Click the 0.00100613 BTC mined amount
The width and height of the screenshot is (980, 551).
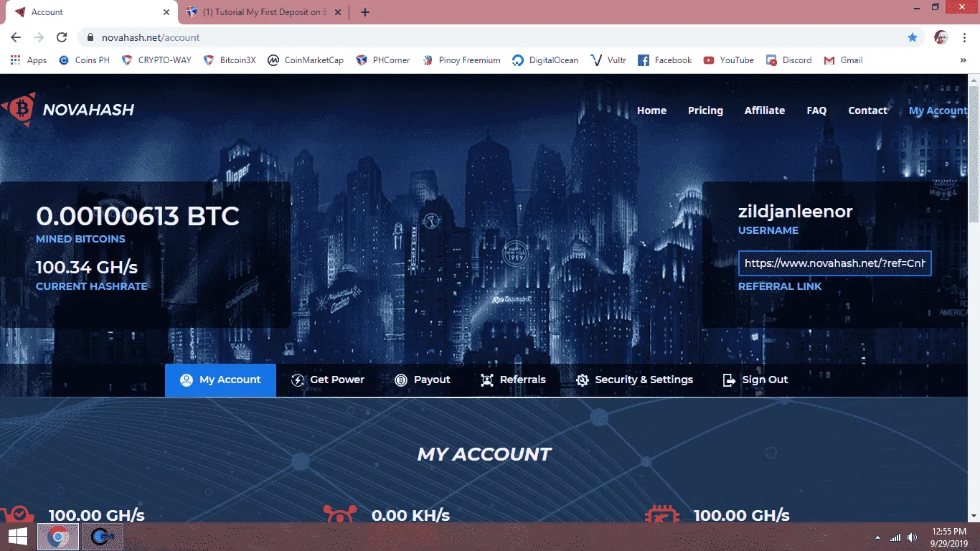point(138,216)
